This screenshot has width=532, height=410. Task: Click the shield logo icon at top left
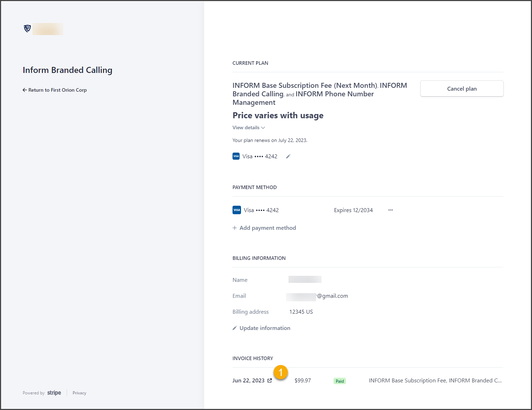coord(27,29)
